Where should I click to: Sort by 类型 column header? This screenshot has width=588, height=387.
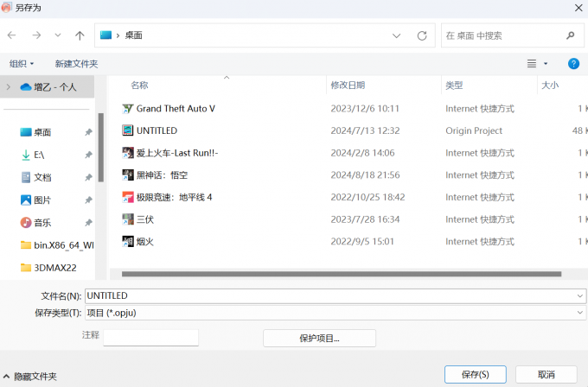[454, 85]
